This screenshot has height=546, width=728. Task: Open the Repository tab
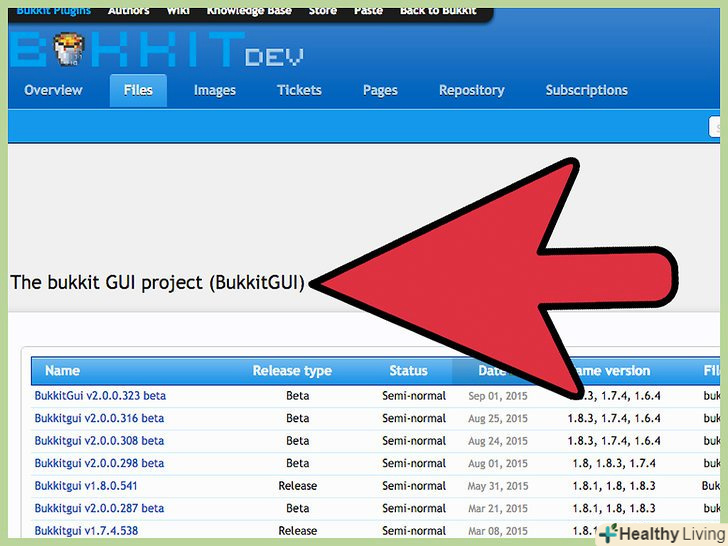click(x=472, y=91)
